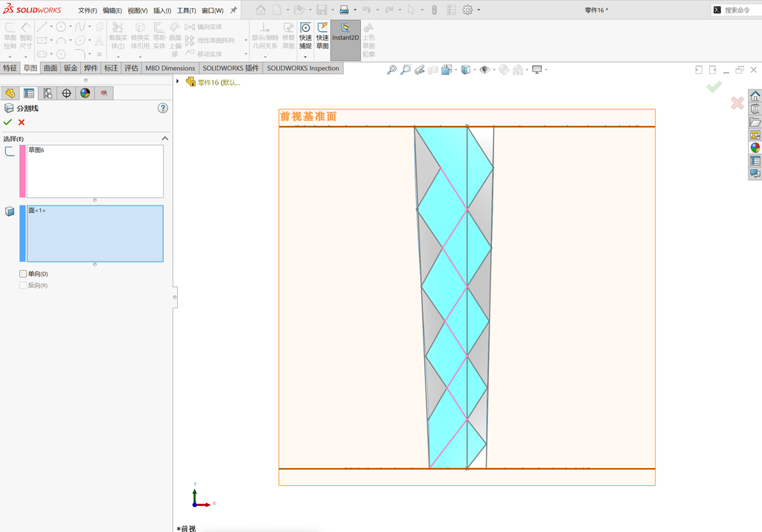Open Design Library in task pane
762x532 pixels.
755,109
